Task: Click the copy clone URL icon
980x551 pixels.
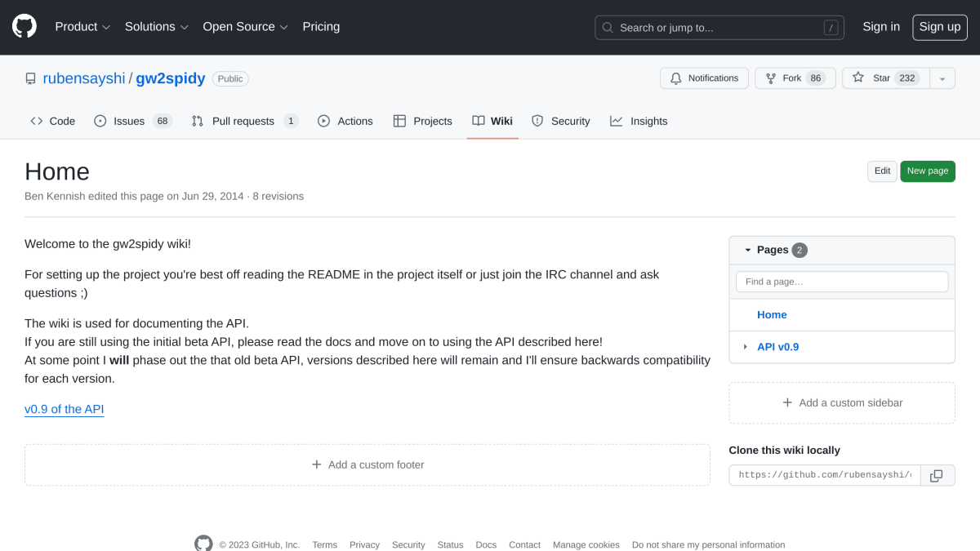Action: pos(937,475)
